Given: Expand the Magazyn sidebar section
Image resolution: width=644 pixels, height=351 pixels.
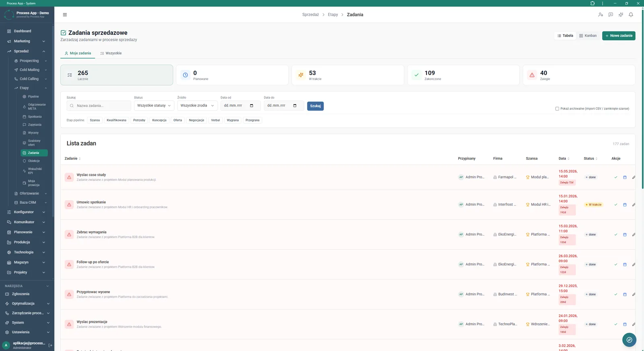Looking at the screenshot, I should point(27,262).
